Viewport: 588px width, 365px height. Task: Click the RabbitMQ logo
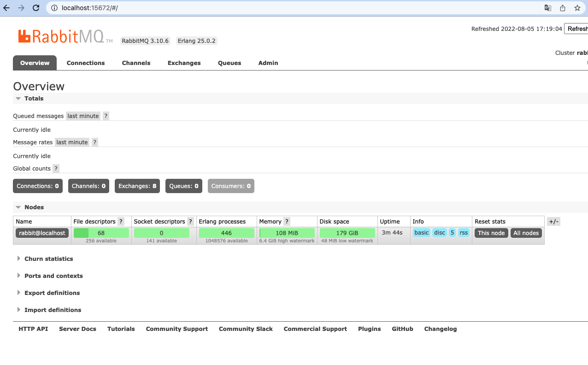65,36
